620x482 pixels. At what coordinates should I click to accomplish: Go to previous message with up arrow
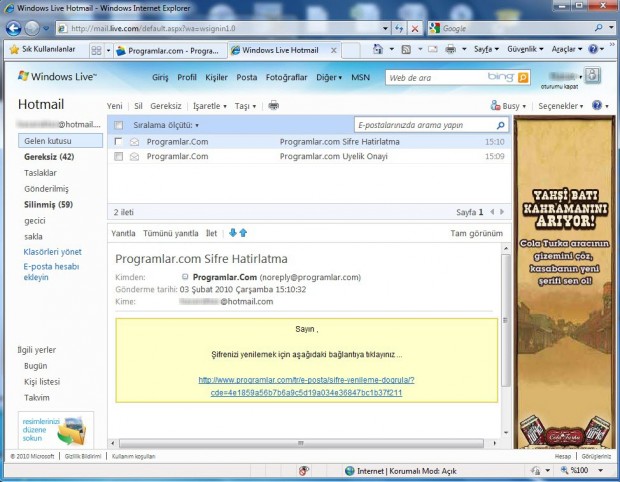click(x=243, y=233)
